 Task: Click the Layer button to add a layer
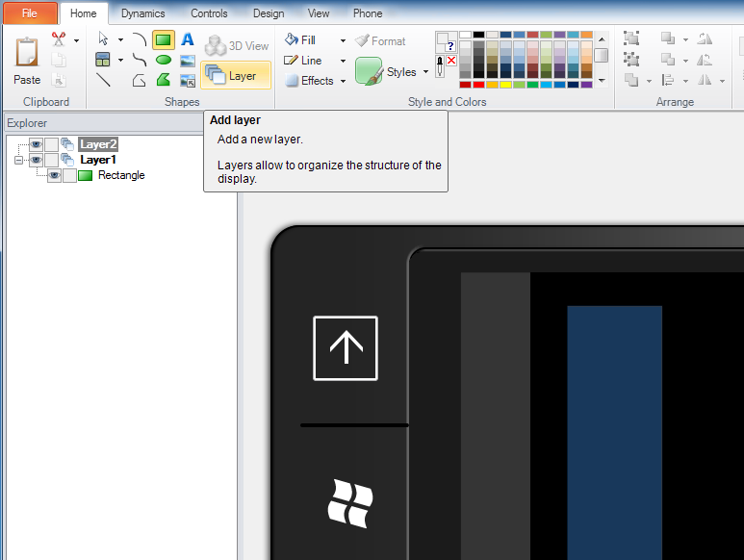coord(235,75)
